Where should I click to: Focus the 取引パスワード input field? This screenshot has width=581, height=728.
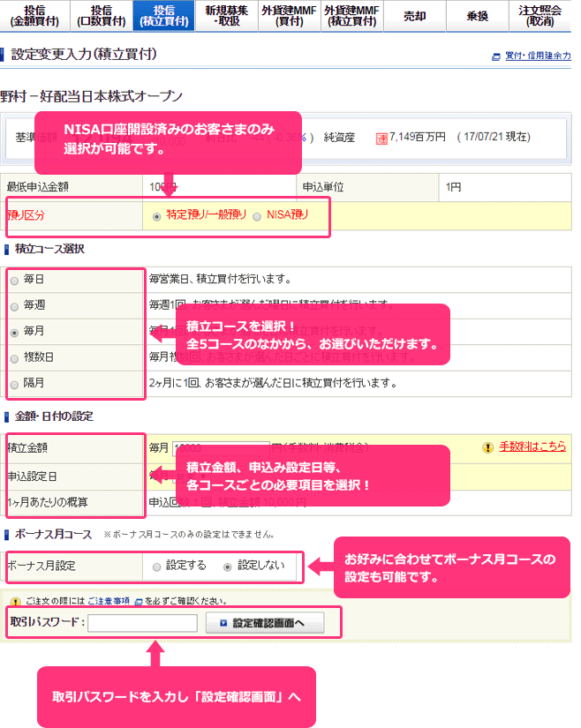tap(142, 623)
